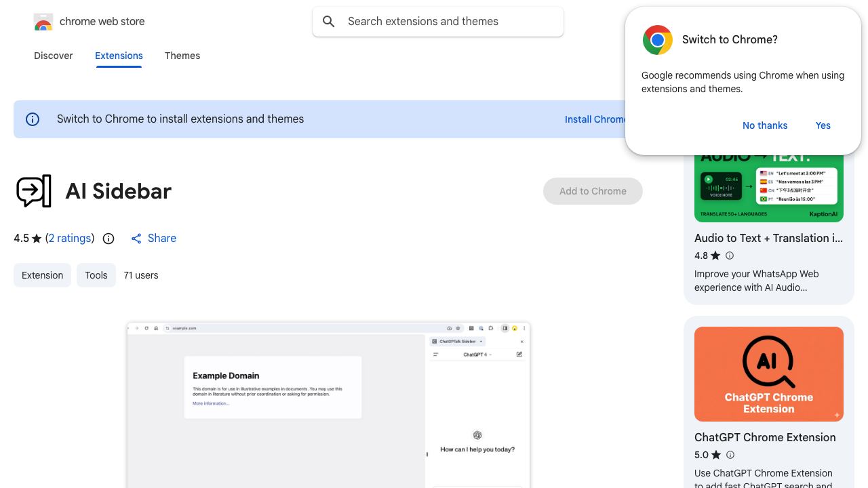Open the ChatGPT Chrome Extension thumbnail

pyautogui.click(x=769, y=374)
